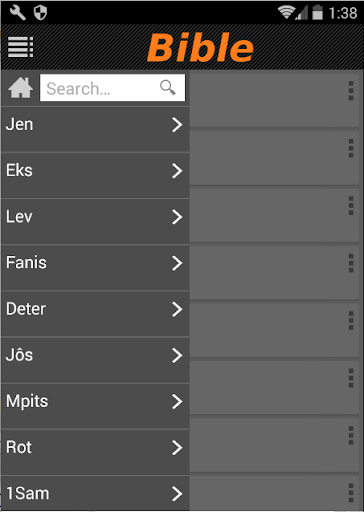Open the three-dot menu beside the Eks row
The height and width of the screenshot is (512, 364).
(351, 148)
